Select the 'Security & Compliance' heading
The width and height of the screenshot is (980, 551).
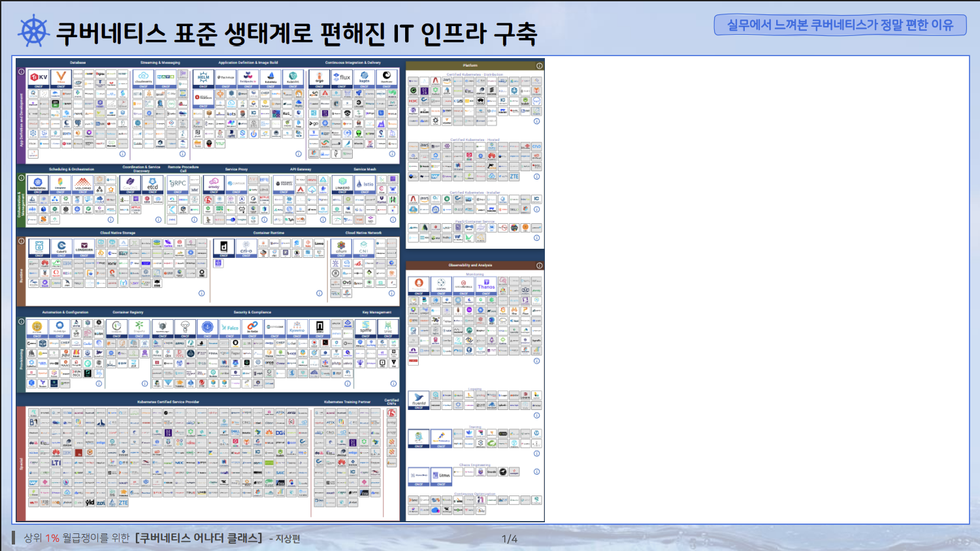pos(252,312)
